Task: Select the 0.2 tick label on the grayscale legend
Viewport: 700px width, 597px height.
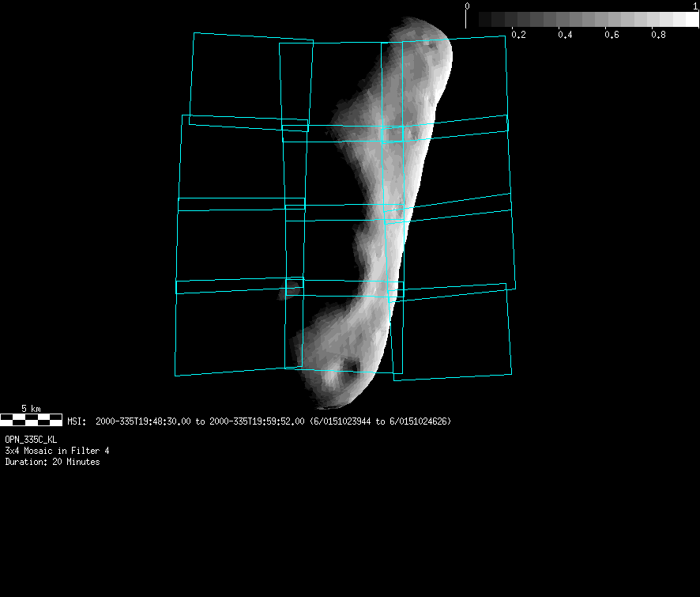Action: pyautogui.click(x=518, y=36)
